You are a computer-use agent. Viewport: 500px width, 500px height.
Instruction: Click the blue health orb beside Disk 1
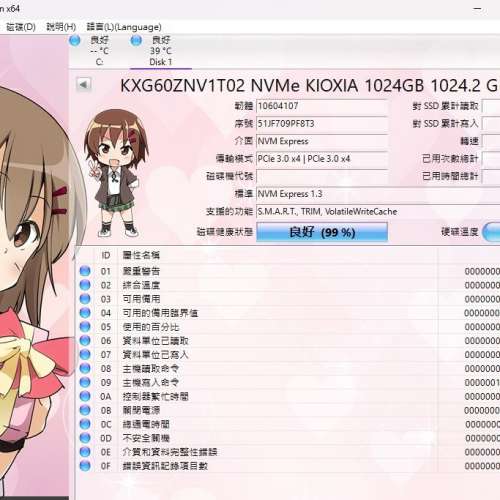click(136, 40)
